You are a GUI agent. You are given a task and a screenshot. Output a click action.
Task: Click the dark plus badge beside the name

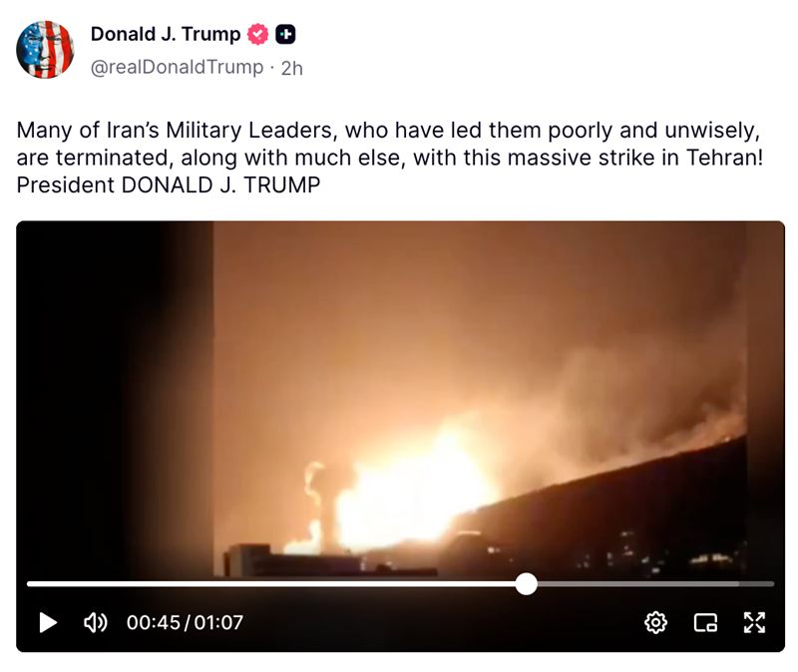pos(285,34)
